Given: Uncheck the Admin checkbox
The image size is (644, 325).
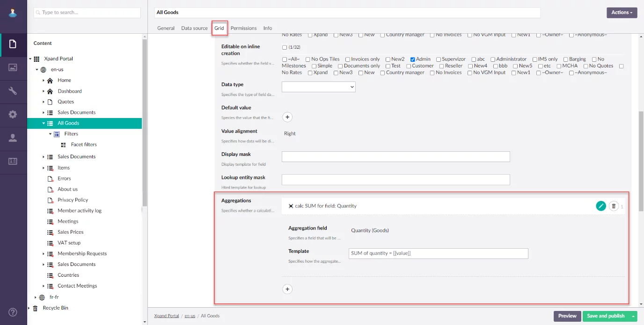Looking at the screenshot, I should pyautogui.click(x=413, y=59).
